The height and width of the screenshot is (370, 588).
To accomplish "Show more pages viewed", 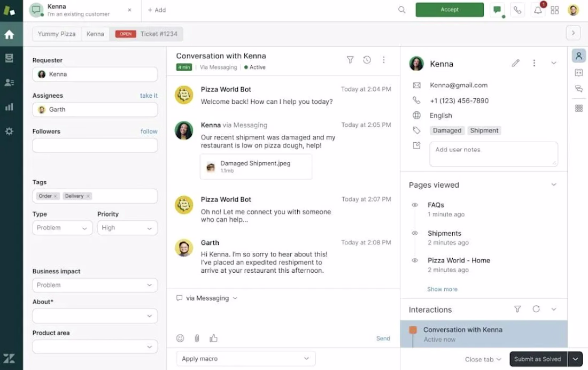I will 442,289.
